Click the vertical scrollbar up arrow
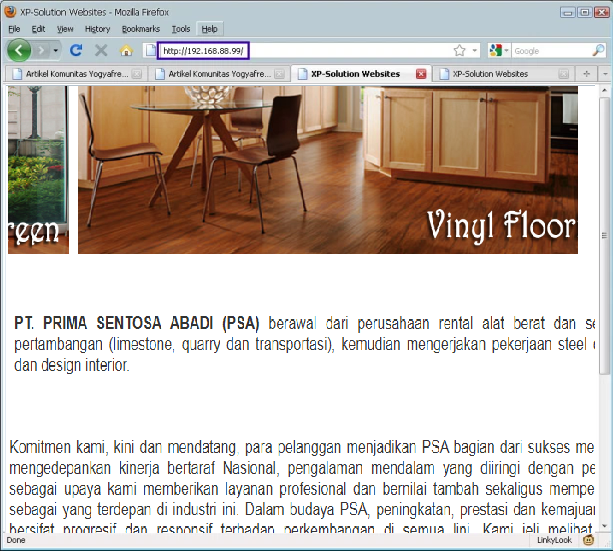 tap(604, 91)
